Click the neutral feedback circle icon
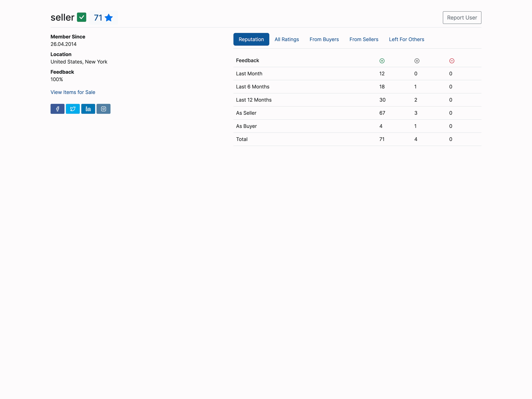 coord(417,61)
